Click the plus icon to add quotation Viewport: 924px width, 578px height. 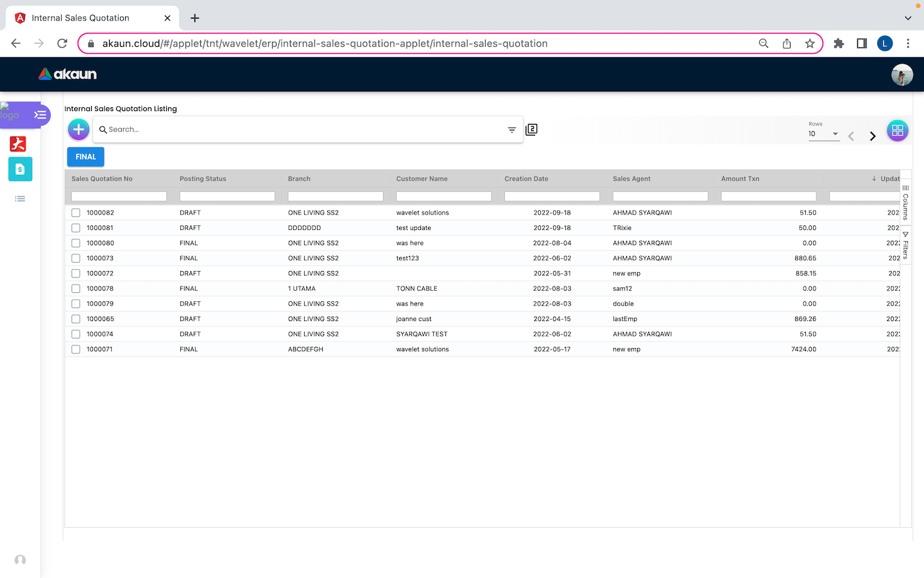(x=78, y=130)
